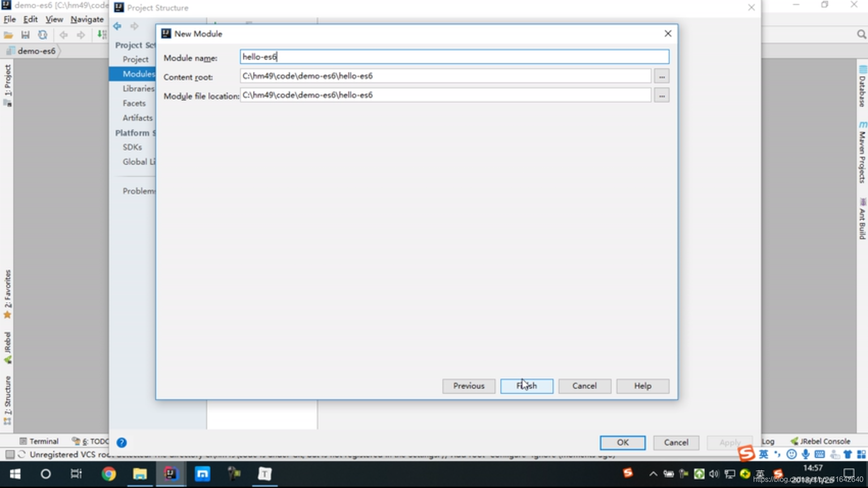The image size is (868, 488).
Task: Select Modules in Project Structure sidebar
Action: 138,74
